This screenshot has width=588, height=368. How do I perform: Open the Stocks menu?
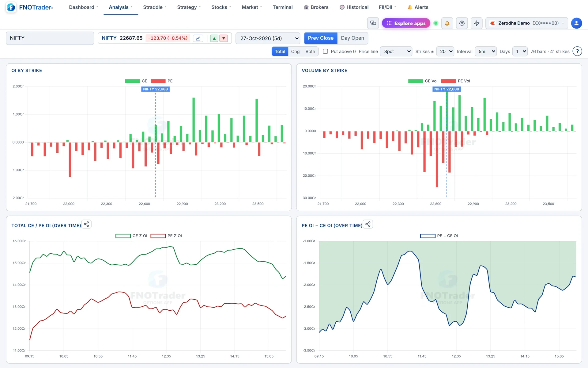221,7
